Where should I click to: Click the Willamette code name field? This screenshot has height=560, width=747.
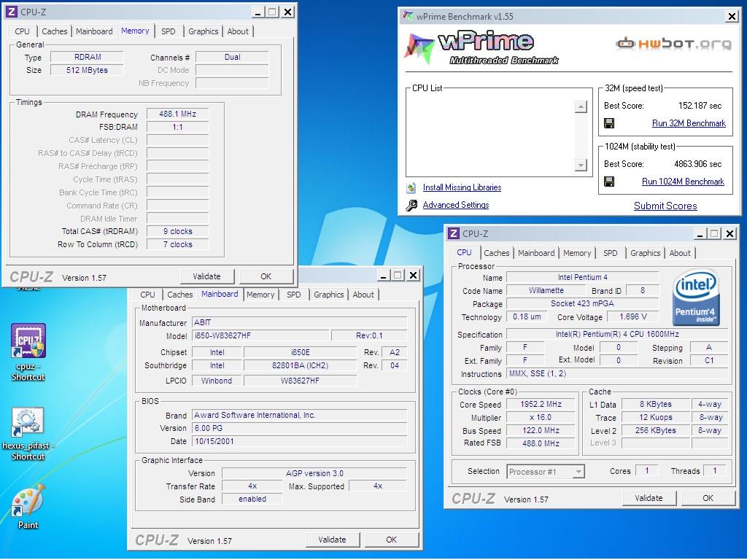546,290
